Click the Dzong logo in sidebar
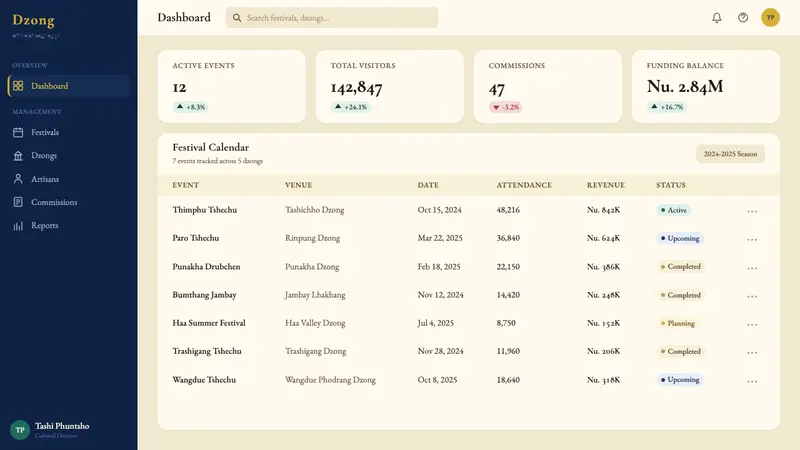The width and height of the screenshot is (800, 450). coord(34,20)
